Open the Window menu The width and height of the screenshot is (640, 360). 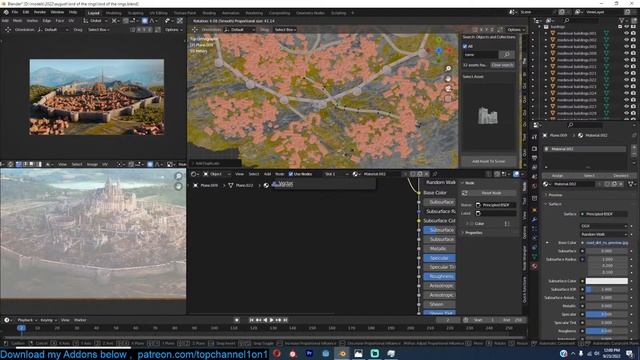click(57, 13)
